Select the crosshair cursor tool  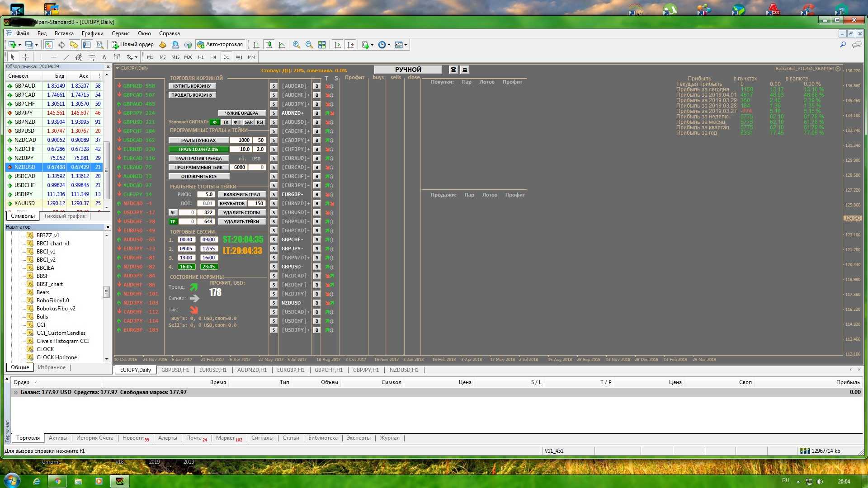[26, 57]
